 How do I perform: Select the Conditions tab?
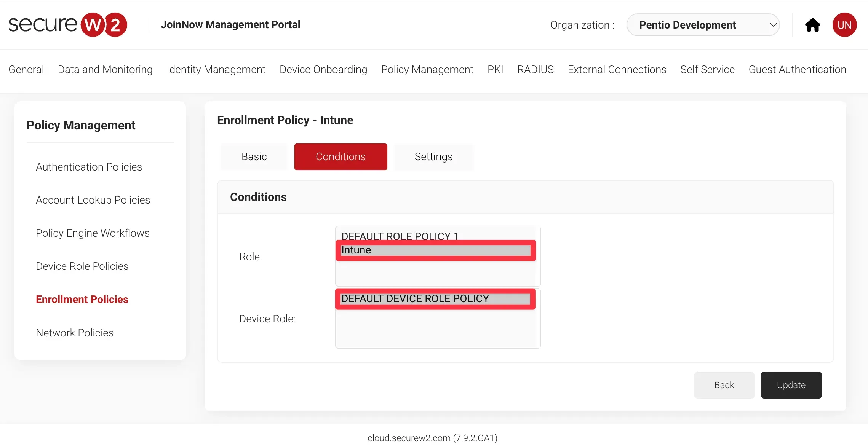[340, 157]
